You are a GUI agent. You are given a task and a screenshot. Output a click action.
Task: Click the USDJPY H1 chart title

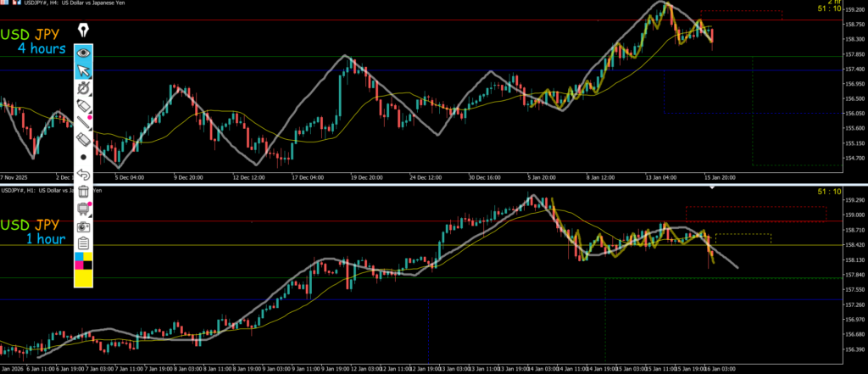coord(51,190)
